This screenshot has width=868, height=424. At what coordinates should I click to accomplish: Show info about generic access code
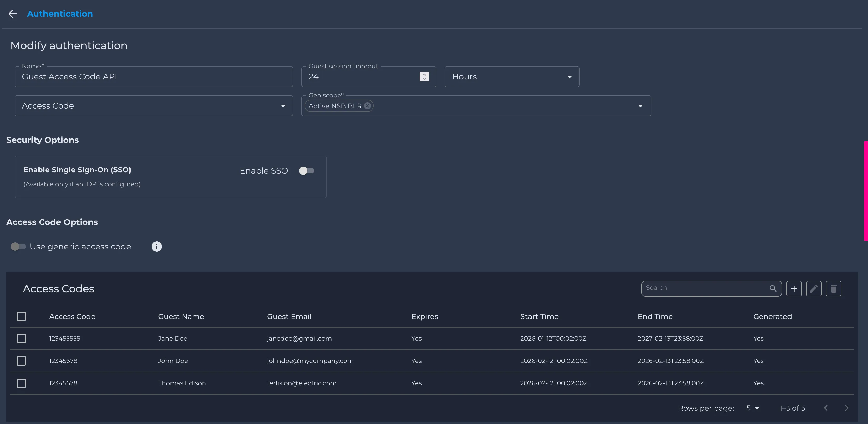(x=157, y=247)
